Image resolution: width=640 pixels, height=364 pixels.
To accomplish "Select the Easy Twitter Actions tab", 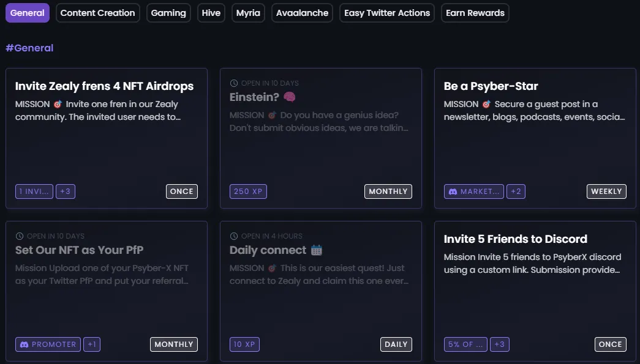I will coord(387,13).
